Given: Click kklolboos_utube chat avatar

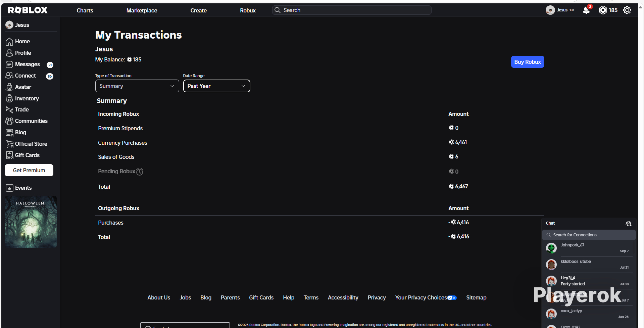Looking at the screenshot, I should (551, 265).
